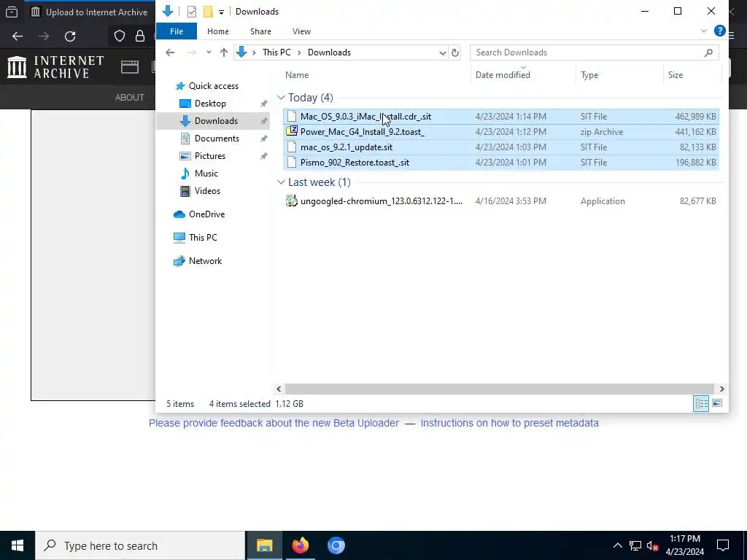The height and width of the screenshot is (560, 747).
Task: Open the Explorer Help icon
Action: coord(719,31)
